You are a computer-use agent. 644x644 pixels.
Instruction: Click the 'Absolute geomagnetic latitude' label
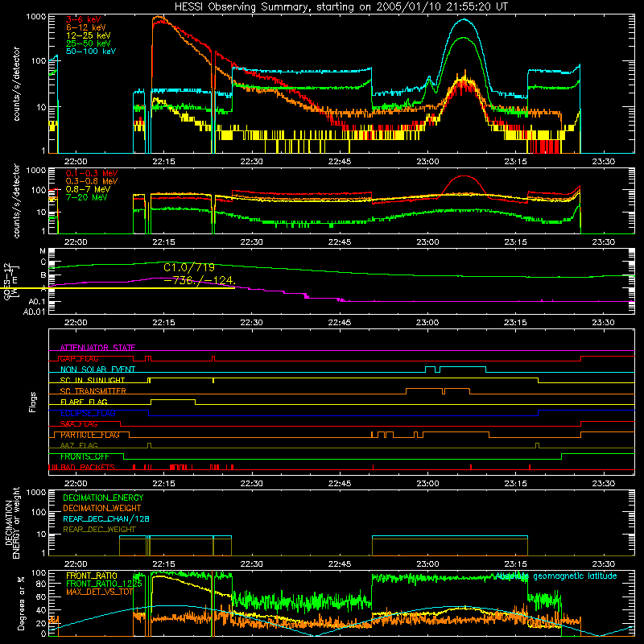pyautogui.click(x=556, y=576)
